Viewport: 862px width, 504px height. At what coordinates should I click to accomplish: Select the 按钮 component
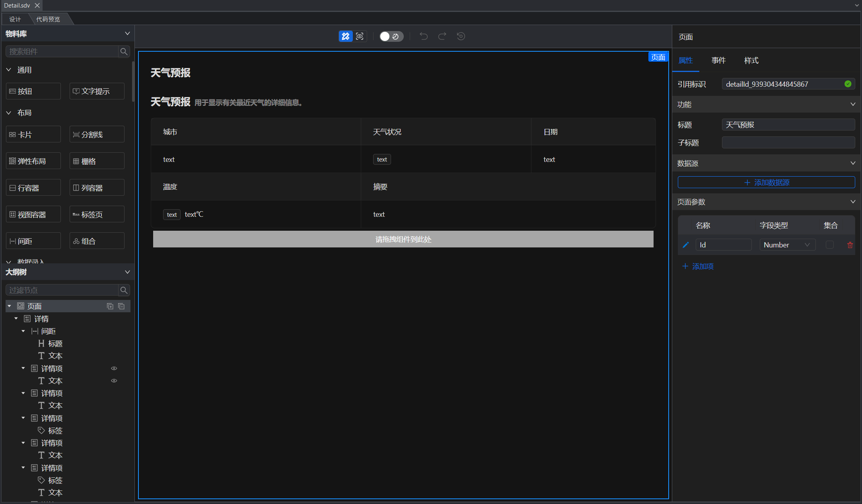coord(33,91)
